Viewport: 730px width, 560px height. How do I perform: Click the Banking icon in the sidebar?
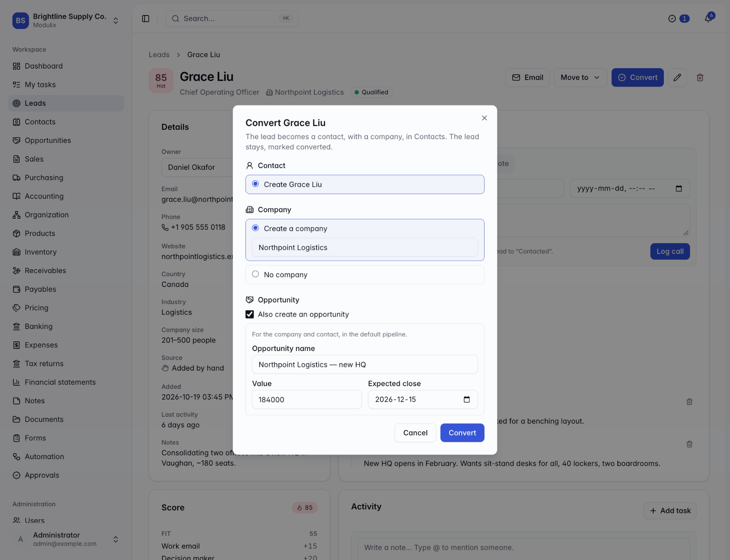[16, 327]
